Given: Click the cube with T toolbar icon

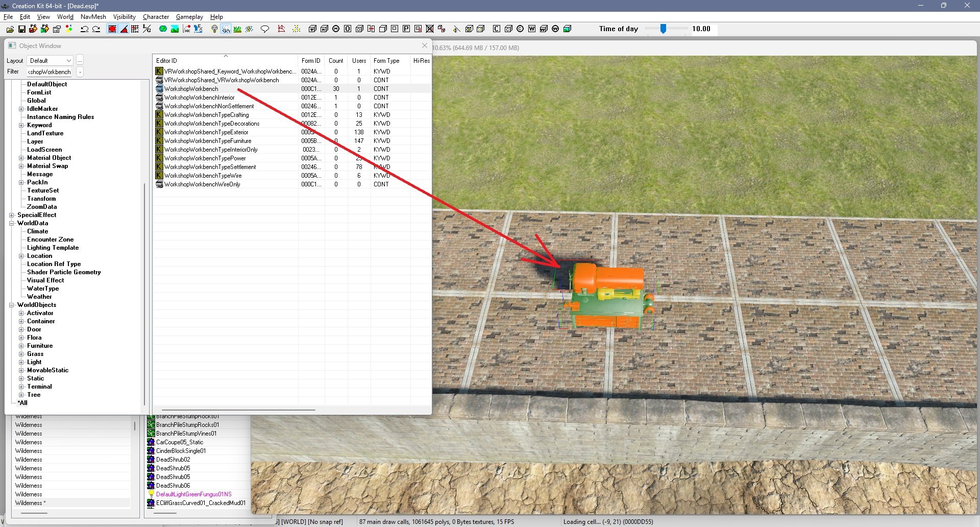Looking at the screenshot, I should click(312, 29).
